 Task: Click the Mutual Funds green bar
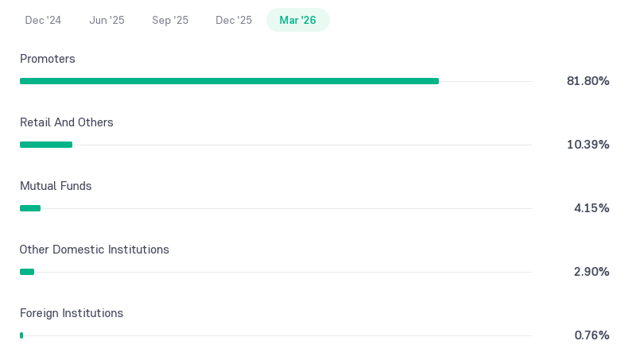tap(30, 208)
